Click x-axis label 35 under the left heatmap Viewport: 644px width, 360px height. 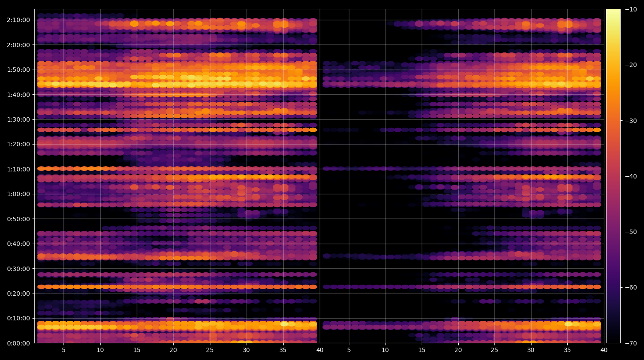pos(283,350)
